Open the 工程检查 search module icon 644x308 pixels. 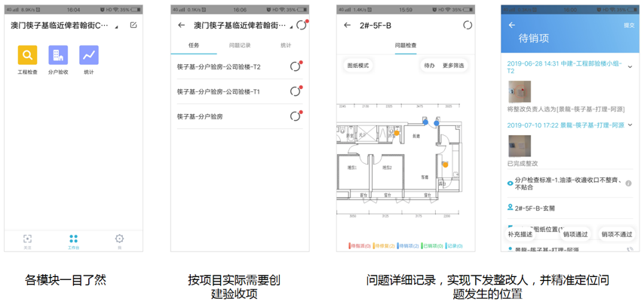tap(27, 55)
